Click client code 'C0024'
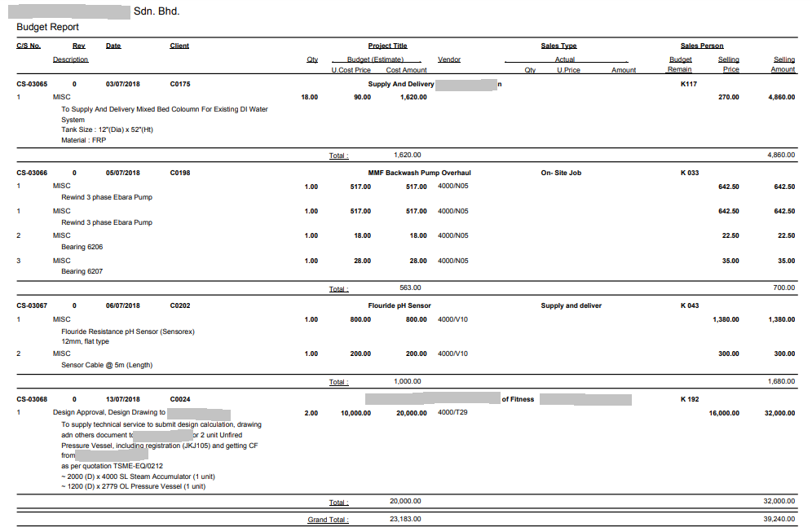812x527 pixels. pos(179,399)
